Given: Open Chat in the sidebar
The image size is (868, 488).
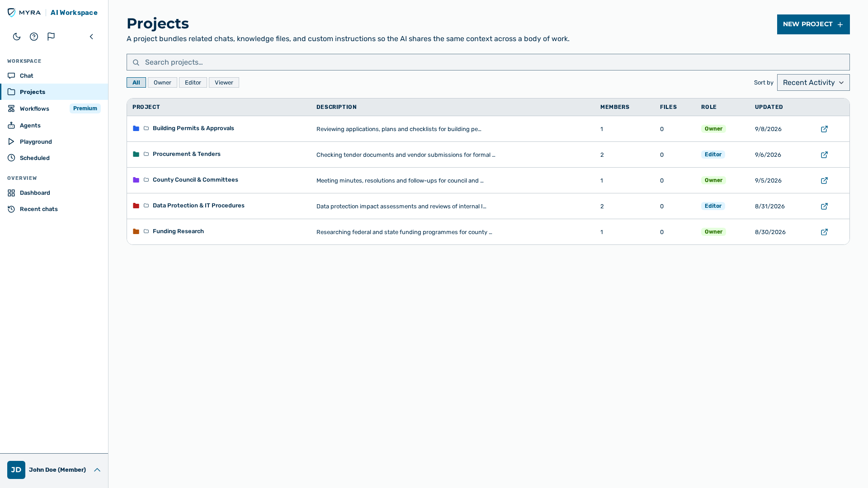Looking at the screenshot, I should (54, 75).
